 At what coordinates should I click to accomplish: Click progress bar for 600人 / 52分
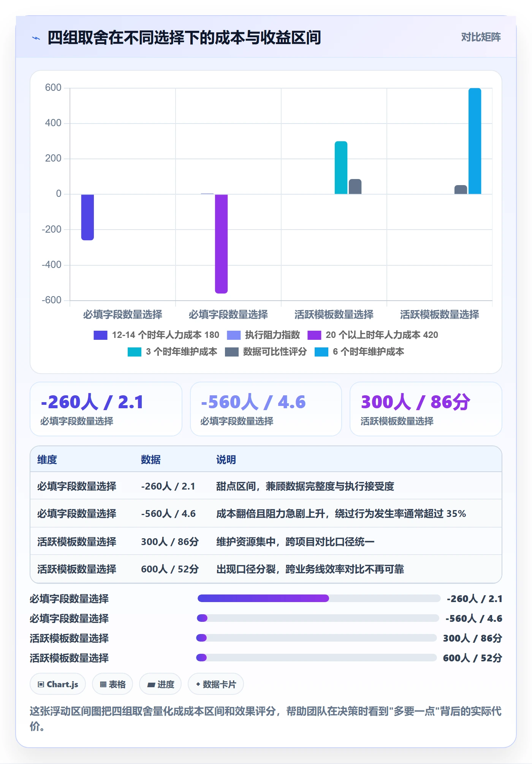[x=317, y=658]
